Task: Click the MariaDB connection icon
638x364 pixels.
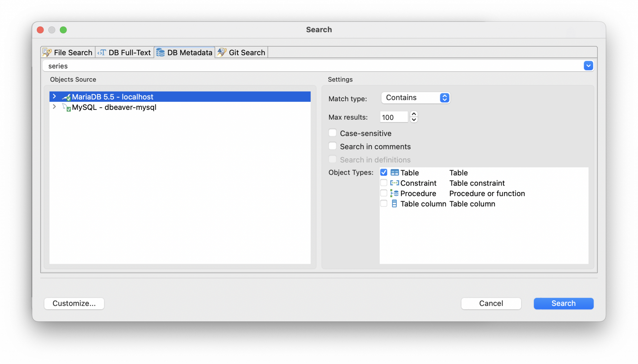Action: pos(66,97)
